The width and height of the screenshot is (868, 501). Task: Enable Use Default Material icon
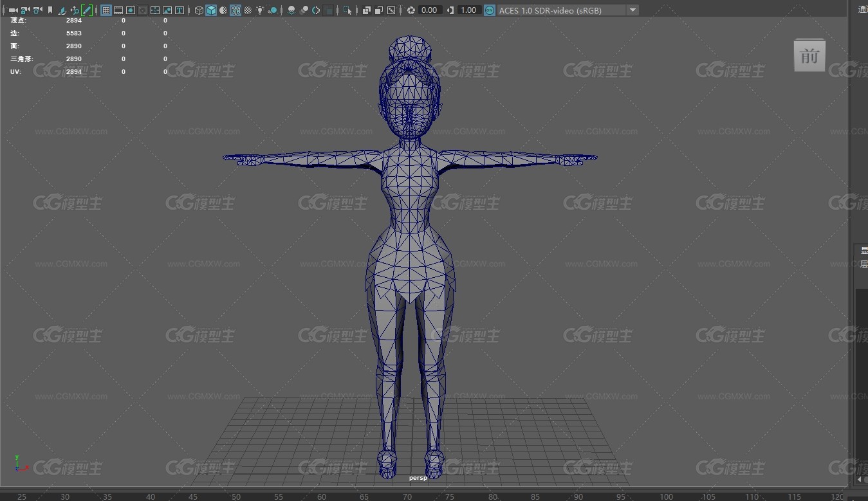tap(223, 10)
